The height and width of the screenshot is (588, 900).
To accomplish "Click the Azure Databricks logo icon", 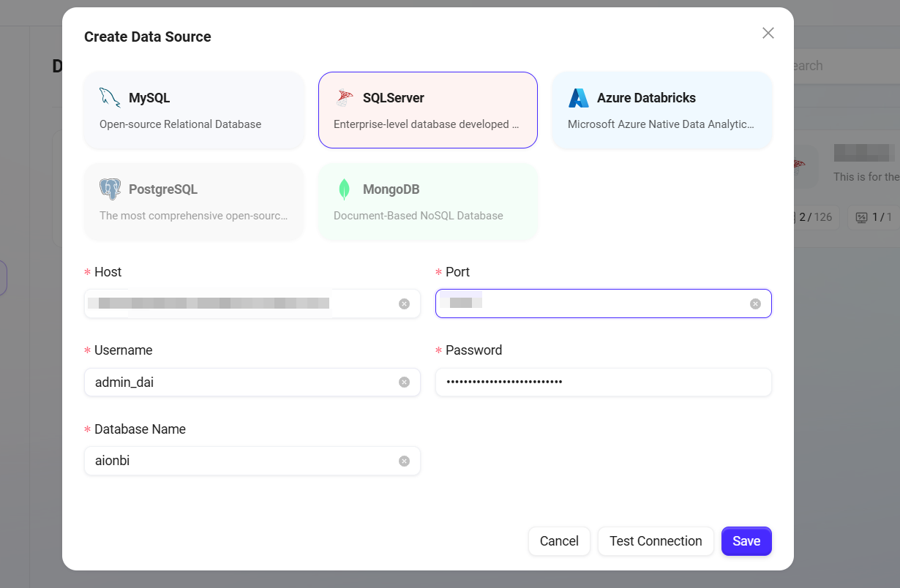I will tap(578, 98).
